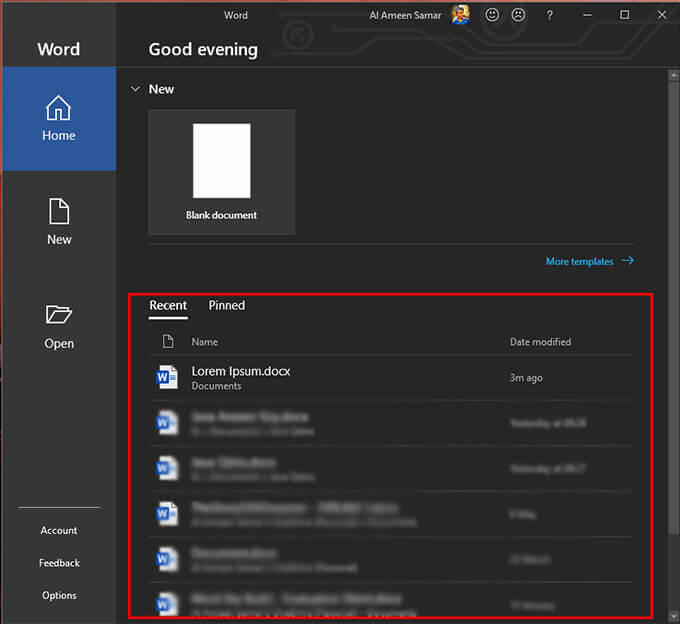Minimize the Word window
This screenshot has height=624, width=680.
click(588, 15)
